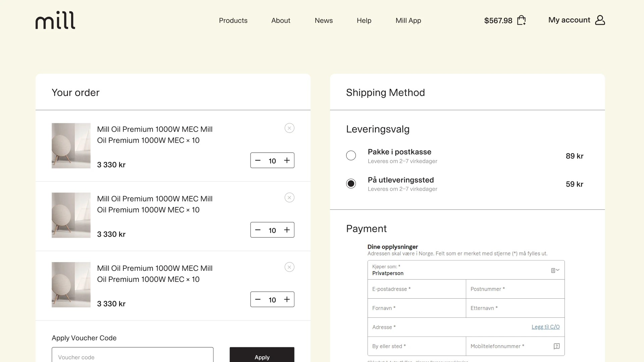Image resolution: width=644 pixels, height=362 pixels.
Task: Click the 59 kr shipping price
Action: (x=575, y=184)
